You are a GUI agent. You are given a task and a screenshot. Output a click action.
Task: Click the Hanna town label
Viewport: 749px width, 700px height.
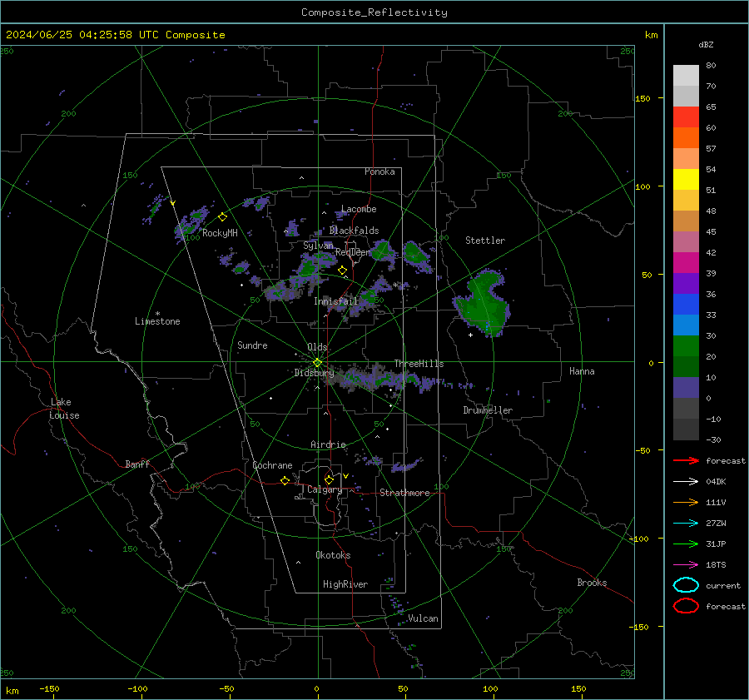click(x=582, y=371)
